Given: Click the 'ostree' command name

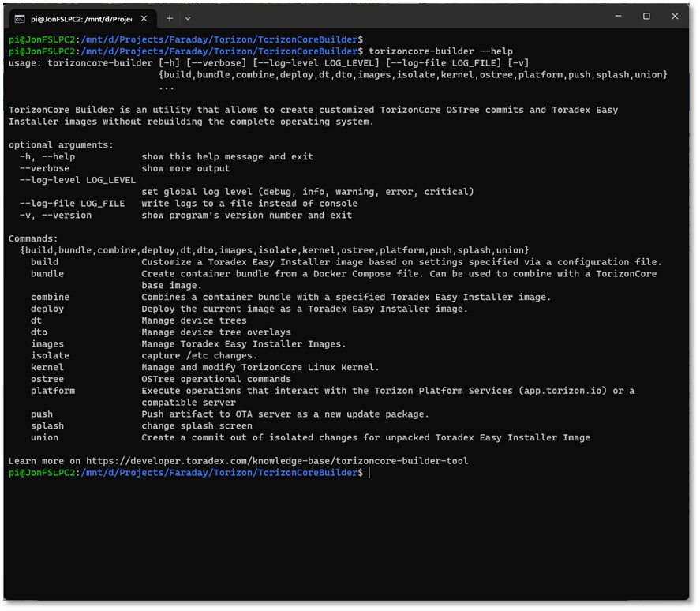Looking at the screenshot, I should [47, 379].
